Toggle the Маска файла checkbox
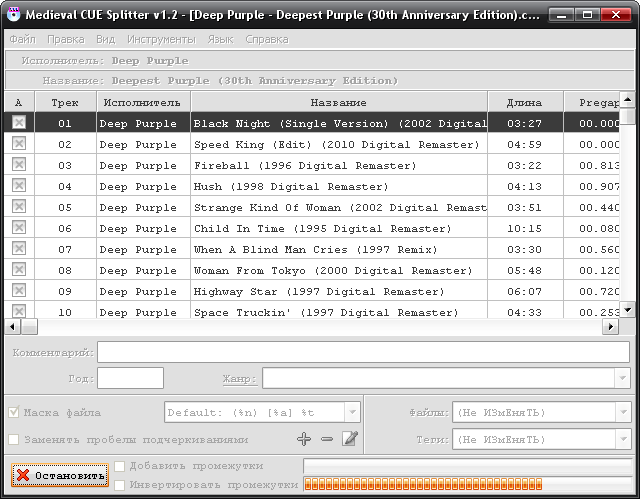 click(x=13, y=412)
